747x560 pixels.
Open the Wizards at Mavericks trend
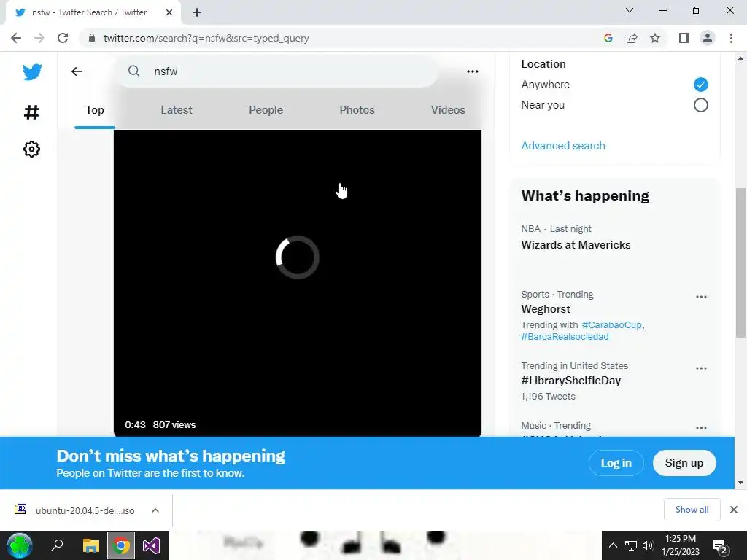point(576,245)
